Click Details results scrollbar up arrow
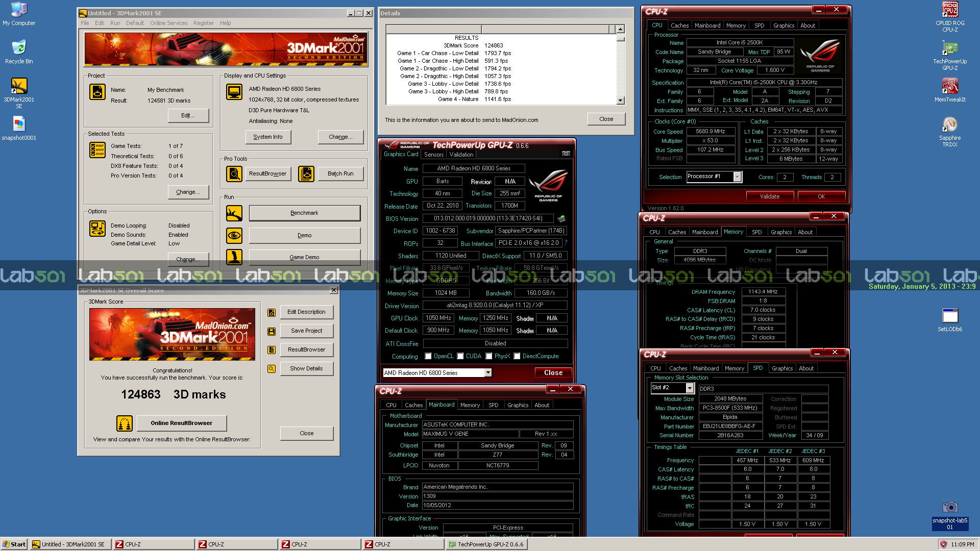The width and height of the screenshot is (980, 551). coord(620,29)
